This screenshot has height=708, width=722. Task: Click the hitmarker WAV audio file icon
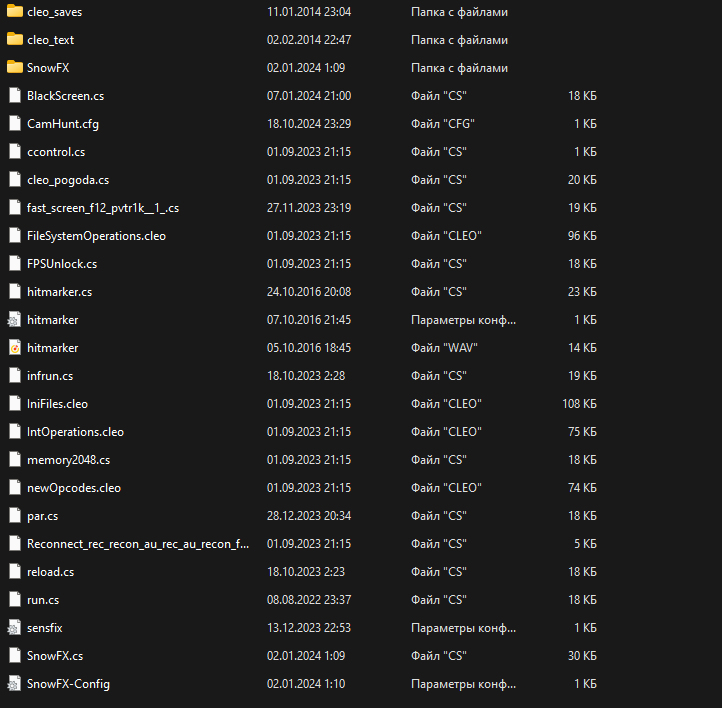(x=14, y=348)
